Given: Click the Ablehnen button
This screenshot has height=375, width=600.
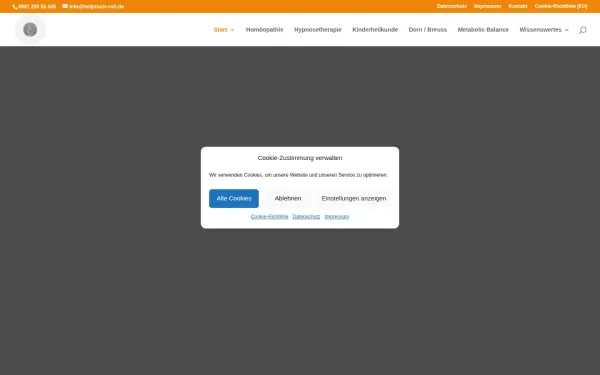Looking at the screenshot, I should [x=288, y=198].
